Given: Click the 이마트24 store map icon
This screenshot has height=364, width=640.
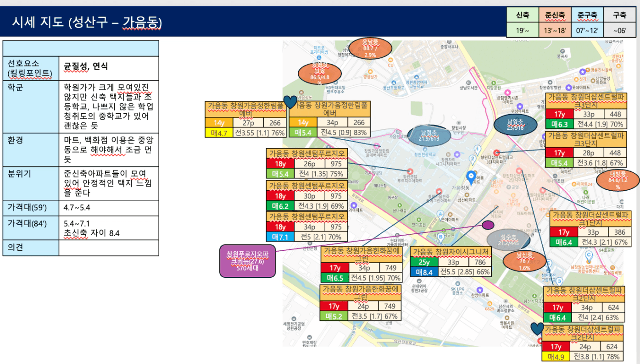Looking at the screenshot, I should tap(573, 184).
